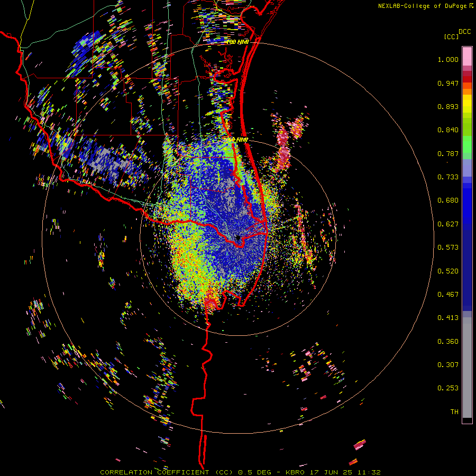This screenshot has width=476, height=476.
Task: Click the 100 NMI range ring label
Action: tap(237, 42)
